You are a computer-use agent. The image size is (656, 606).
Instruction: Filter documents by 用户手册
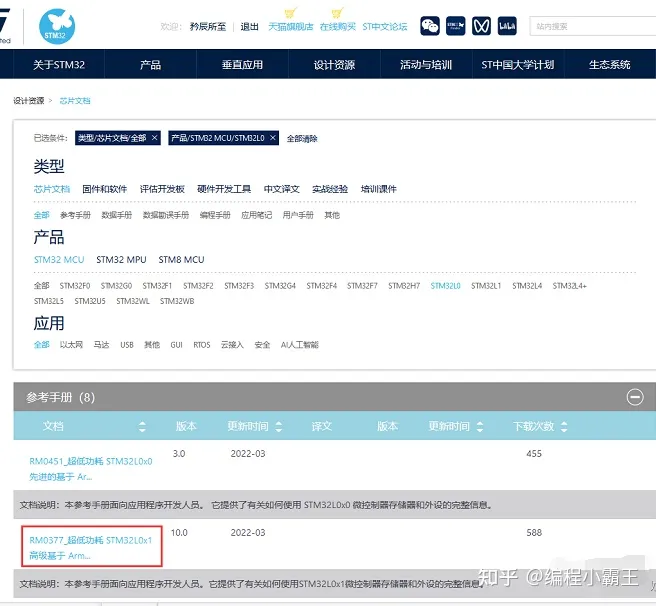point(298,215)
